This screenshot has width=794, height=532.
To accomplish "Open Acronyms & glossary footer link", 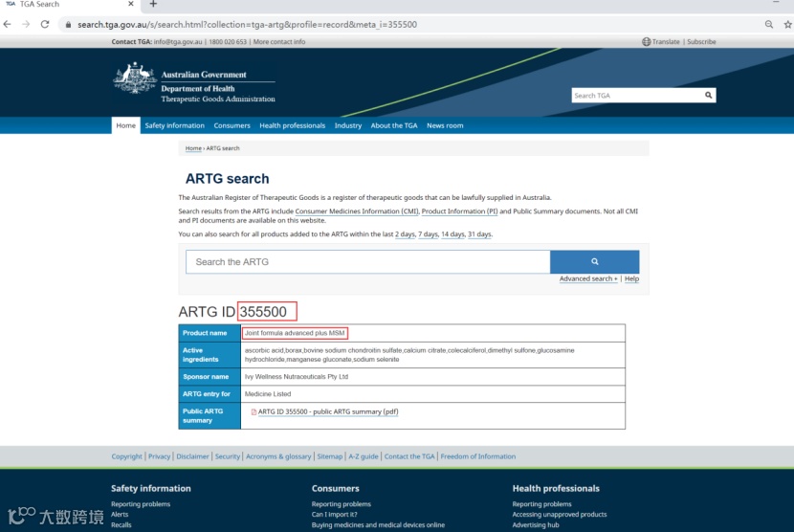I will [x=278, y=456].
